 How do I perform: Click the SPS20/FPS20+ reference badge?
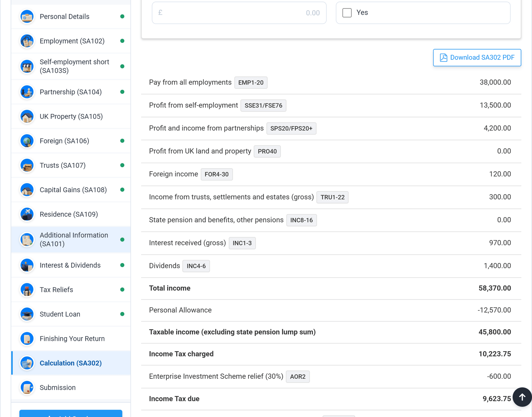pyautogui.click(x=291, y=128)
